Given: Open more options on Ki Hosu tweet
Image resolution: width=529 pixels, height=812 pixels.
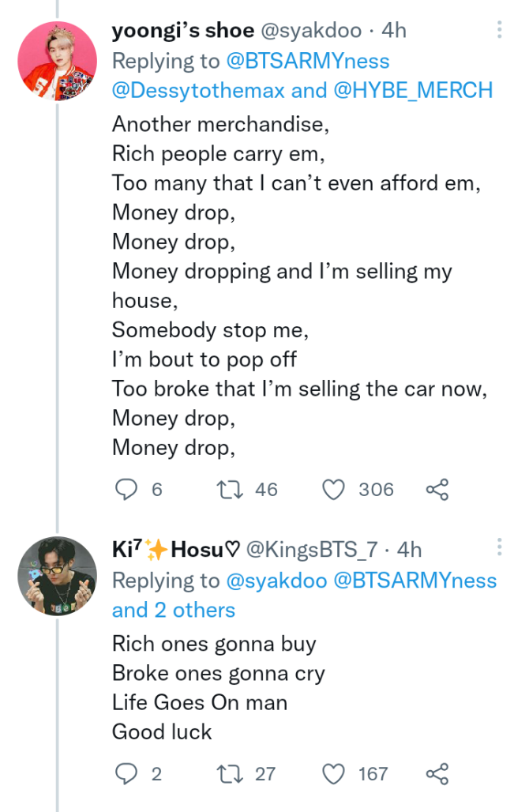Looking at the screenshot, I should tap(499, 548).
